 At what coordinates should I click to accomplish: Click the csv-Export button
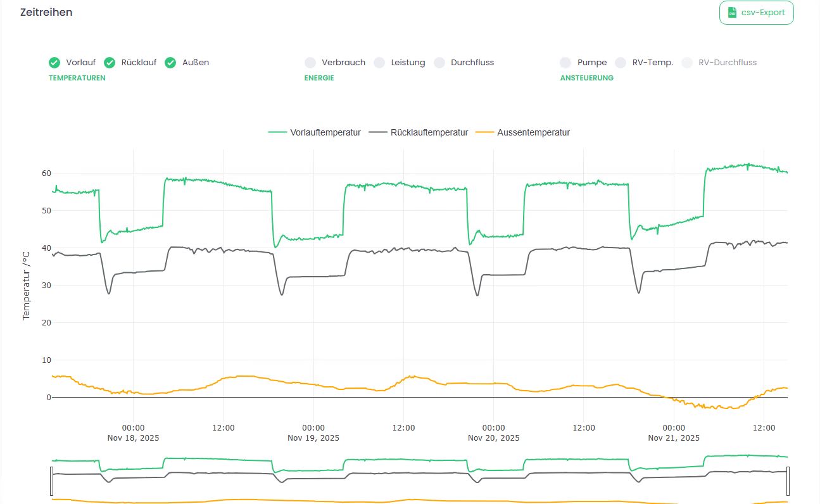[756, 13]
